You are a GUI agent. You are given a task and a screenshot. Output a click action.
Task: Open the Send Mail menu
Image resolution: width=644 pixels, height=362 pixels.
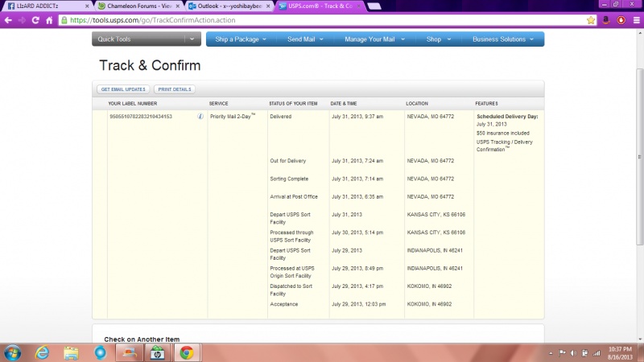coord(305,39)
